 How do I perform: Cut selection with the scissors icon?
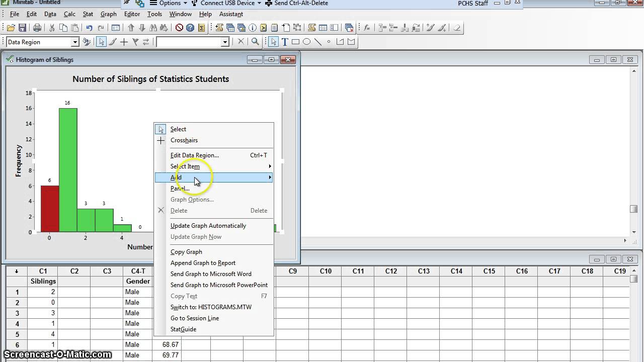click(x=52, y=28)
